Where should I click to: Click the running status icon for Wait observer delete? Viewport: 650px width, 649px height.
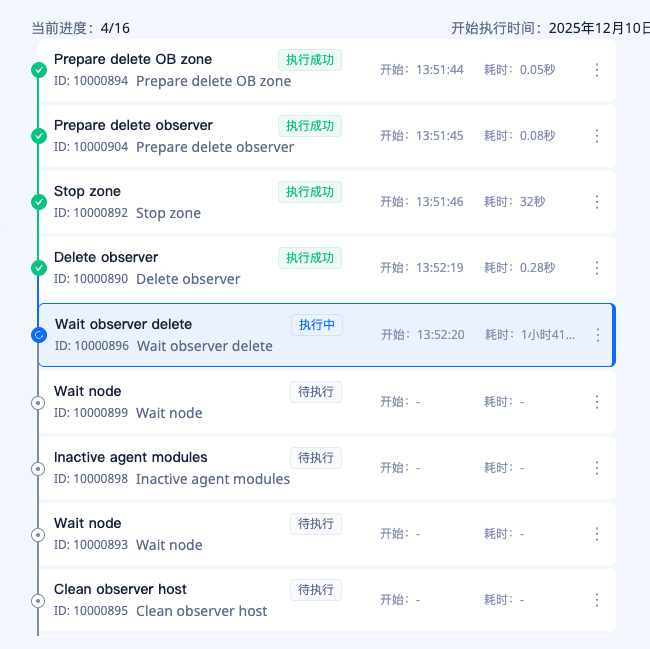[39, 335]
